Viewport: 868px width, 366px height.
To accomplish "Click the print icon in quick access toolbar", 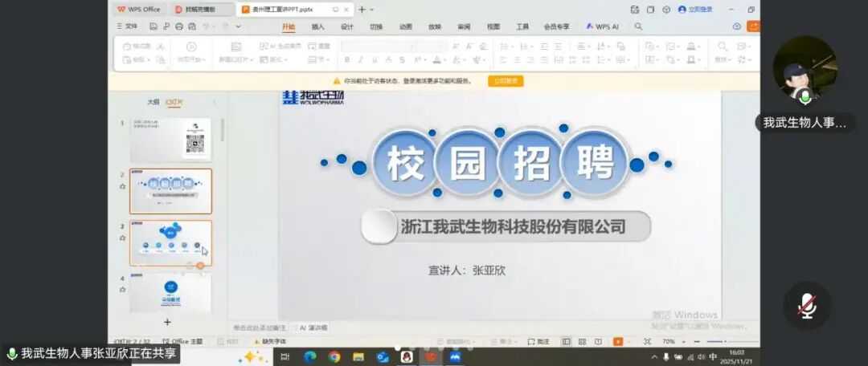I will (178, 26).
